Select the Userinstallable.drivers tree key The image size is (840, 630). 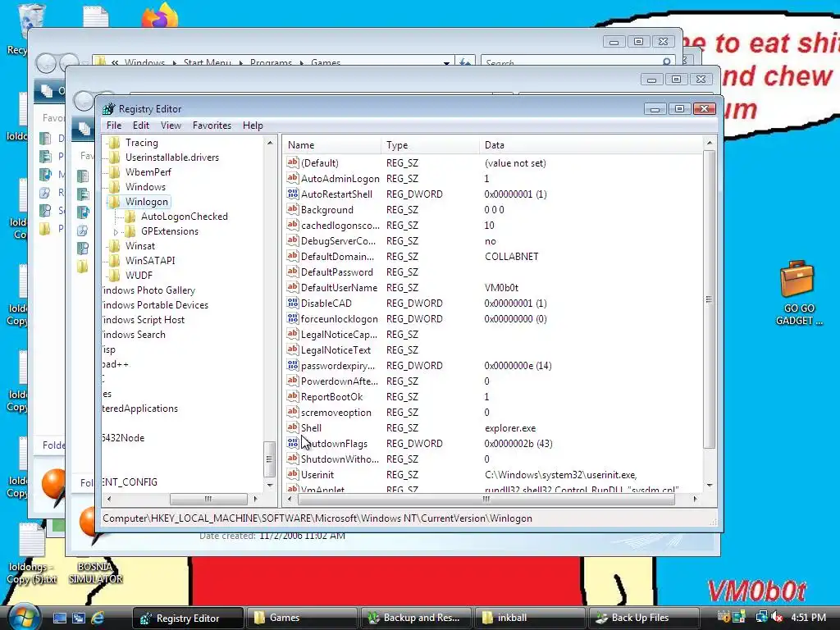click(172, 157)
